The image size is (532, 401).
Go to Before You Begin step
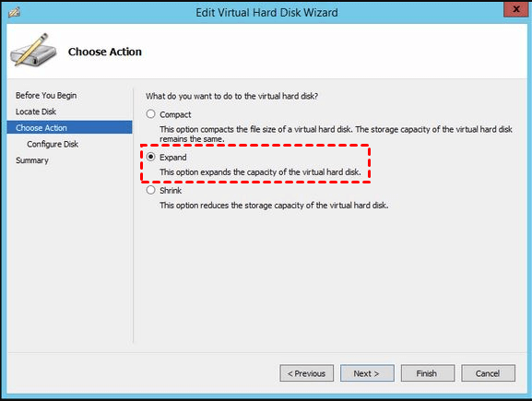point(46,95)
